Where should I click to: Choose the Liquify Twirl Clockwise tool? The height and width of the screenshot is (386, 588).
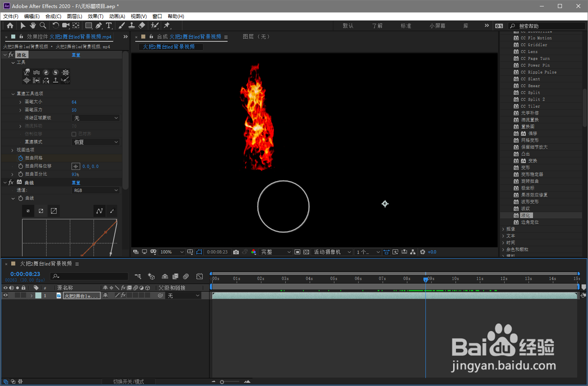(46, 72)
